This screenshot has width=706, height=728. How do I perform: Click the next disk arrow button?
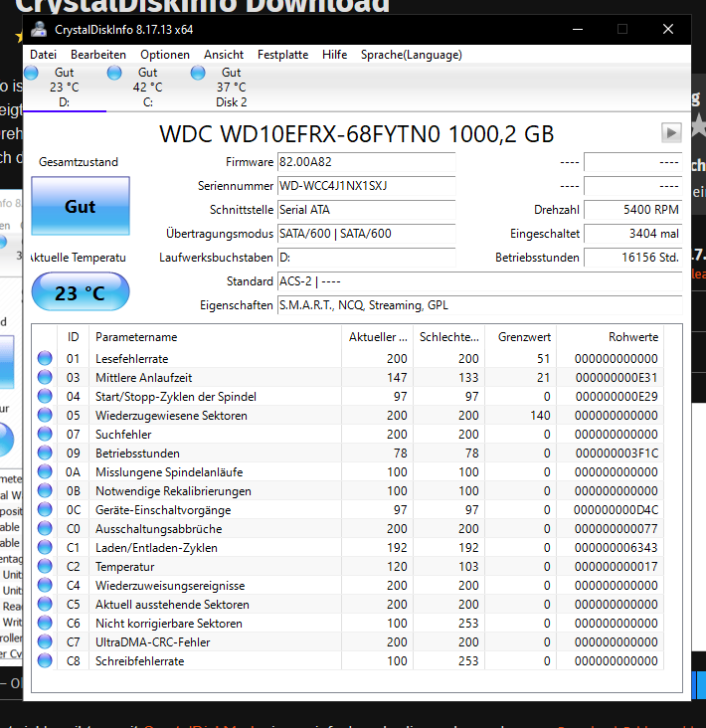(x=671, y=133)
